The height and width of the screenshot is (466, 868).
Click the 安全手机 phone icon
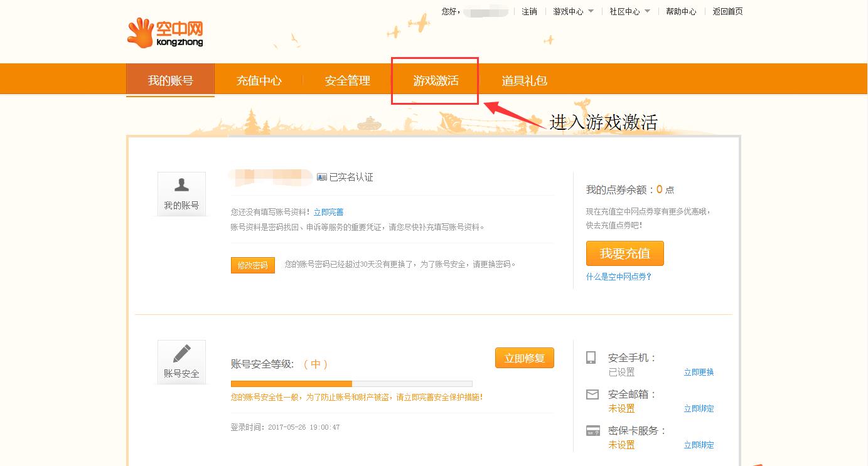click(591, 357)
